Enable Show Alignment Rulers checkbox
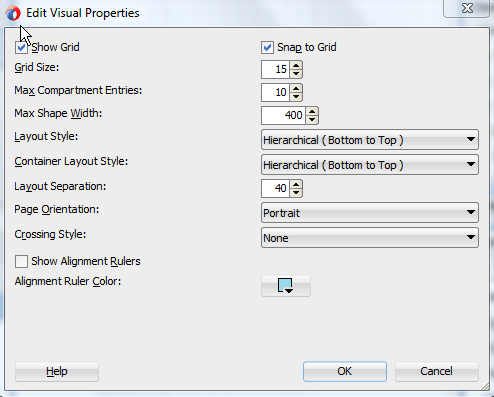The height and width of the screenshot is (397, 494). 21,261
